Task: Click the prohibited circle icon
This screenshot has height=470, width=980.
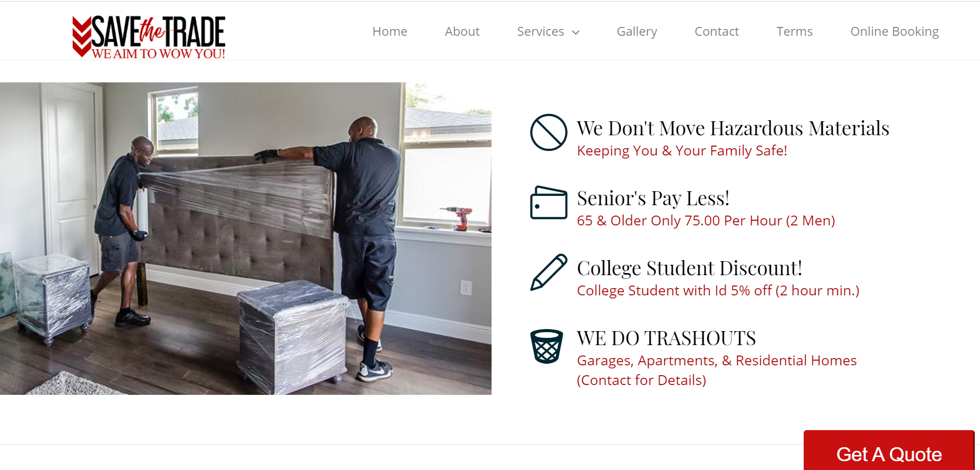Action: pyautogui.click(x=549, y=133)
